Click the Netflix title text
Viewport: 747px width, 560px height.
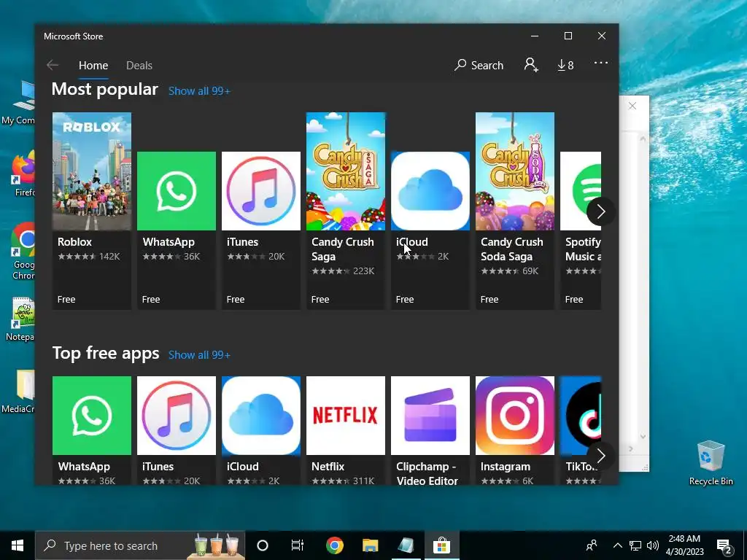[328, 467]
